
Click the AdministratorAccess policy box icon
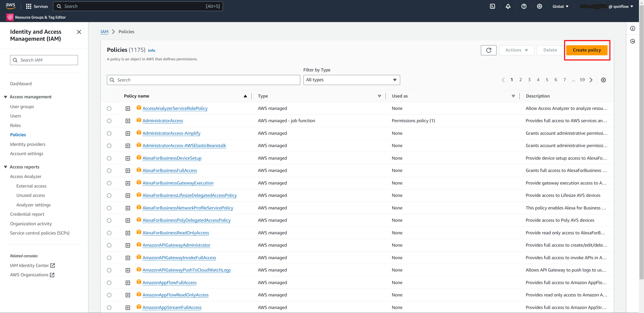coord(139,120)
